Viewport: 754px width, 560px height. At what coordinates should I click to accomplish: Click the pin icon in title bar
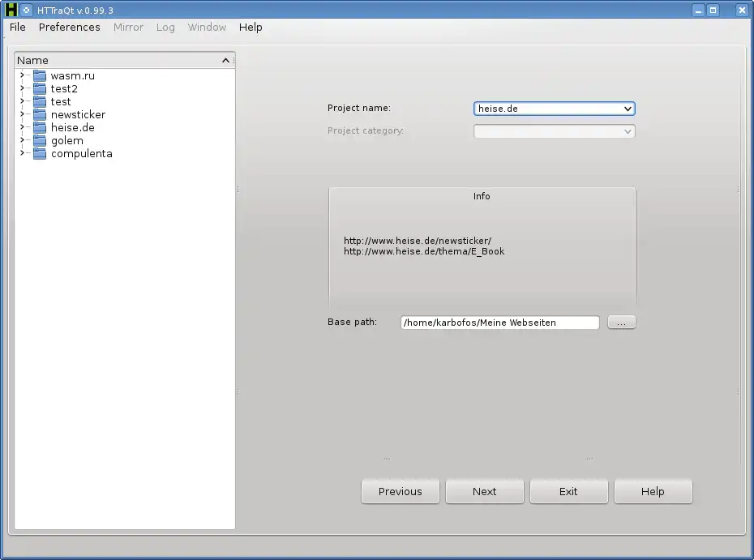[x=27, y=10]
